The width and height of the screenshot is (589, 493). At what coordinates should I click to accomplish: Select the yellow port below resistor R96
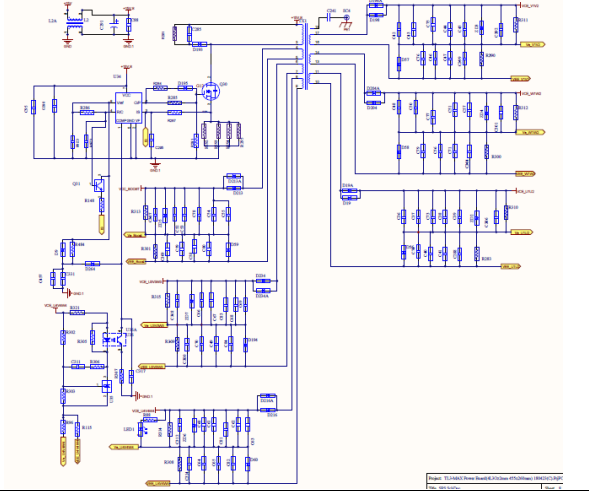(x=63, y=451)
